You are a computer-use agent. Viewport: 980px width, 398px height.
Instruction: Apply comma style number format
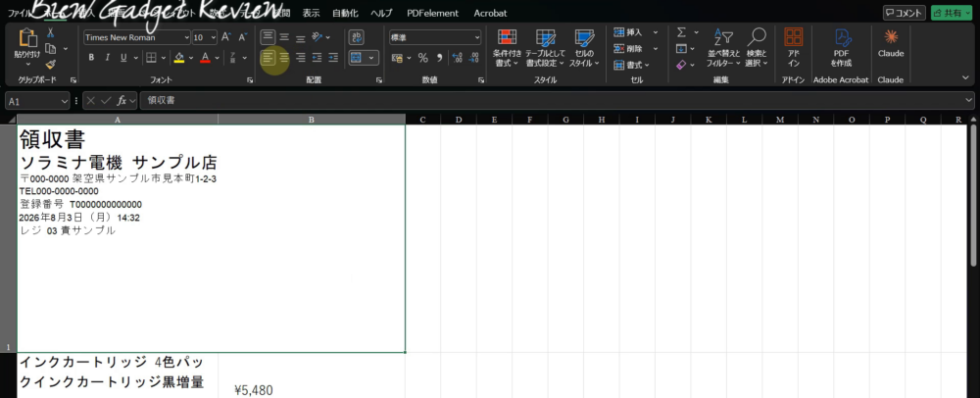pyautogui.click(x=439, y=58)
